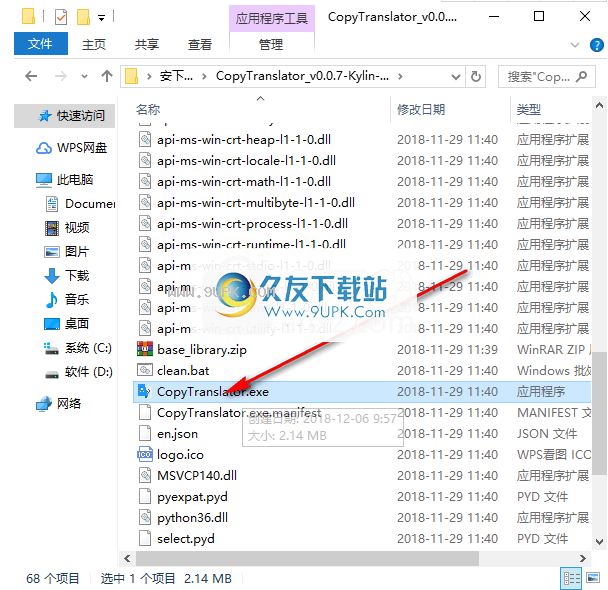Select the api-ms-win-crt-heap-l1-1-0.dll icon
The image size is (608, 590).
pos(145,139)
